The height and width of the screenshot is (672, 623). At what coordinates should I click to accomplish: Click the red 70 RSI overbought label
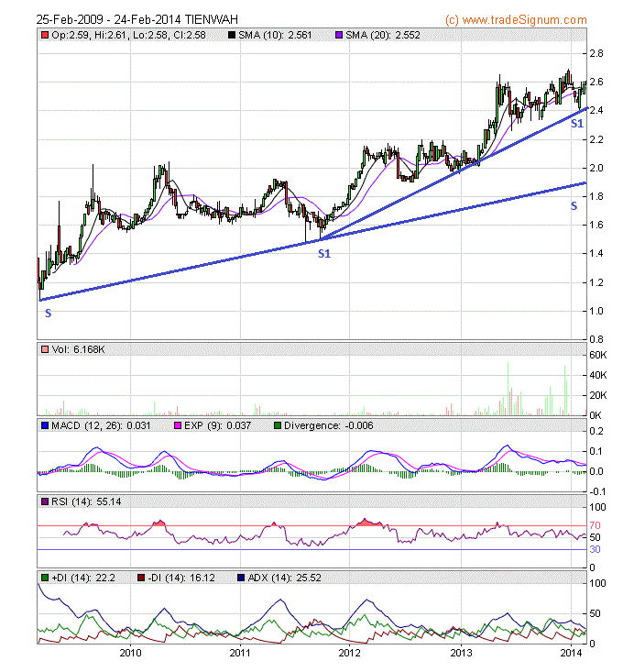pos(596,526)
